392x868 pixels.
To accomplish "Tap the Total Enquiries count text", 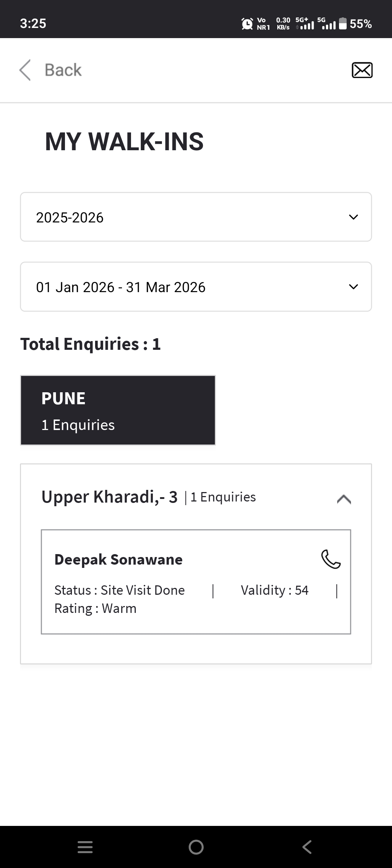I will (90, 344).
